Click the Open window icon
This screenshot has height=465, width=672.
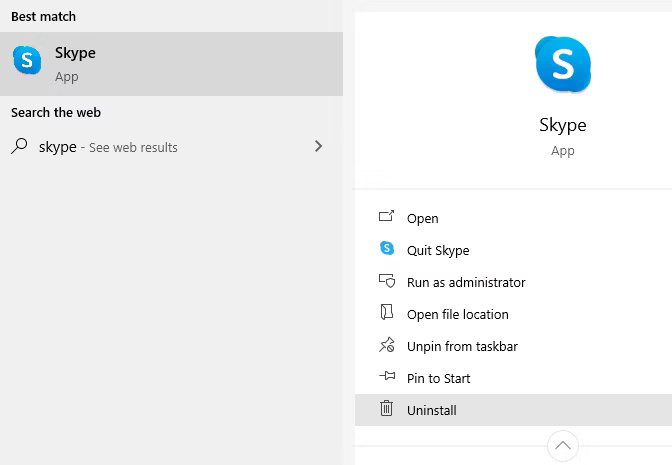386,216
